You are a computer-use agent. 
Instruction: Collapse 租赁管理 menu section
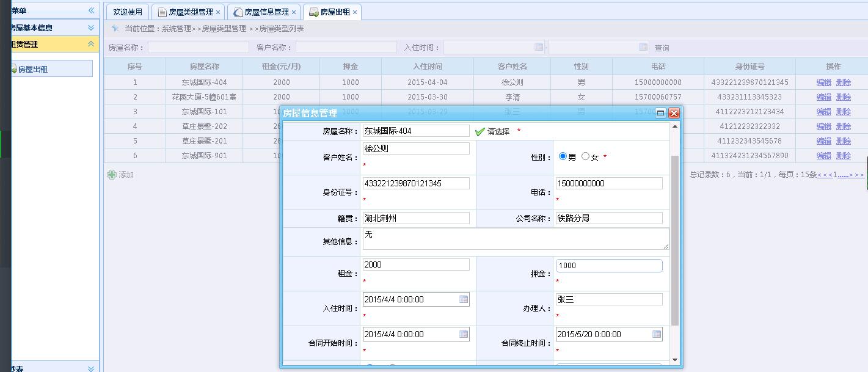click(91, 44)
